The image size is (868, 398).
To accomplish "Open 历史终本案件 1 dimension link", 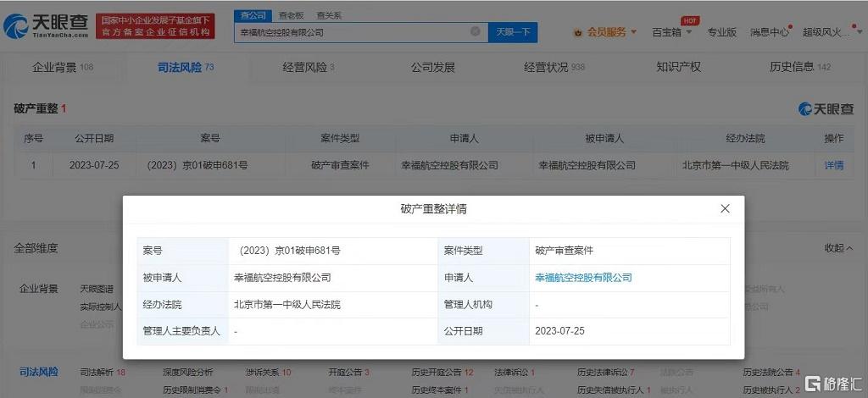I will pos(440,390).
